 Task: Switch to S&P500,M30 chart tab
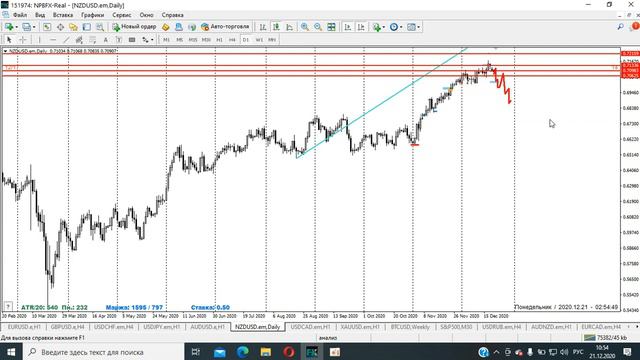456,327
